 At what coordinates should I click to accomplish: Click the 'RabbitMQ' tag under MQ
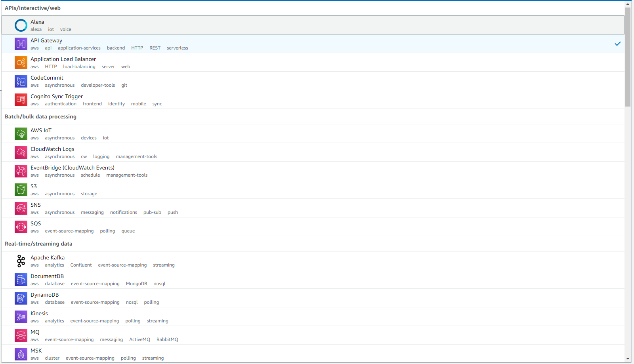pos(167,339)
